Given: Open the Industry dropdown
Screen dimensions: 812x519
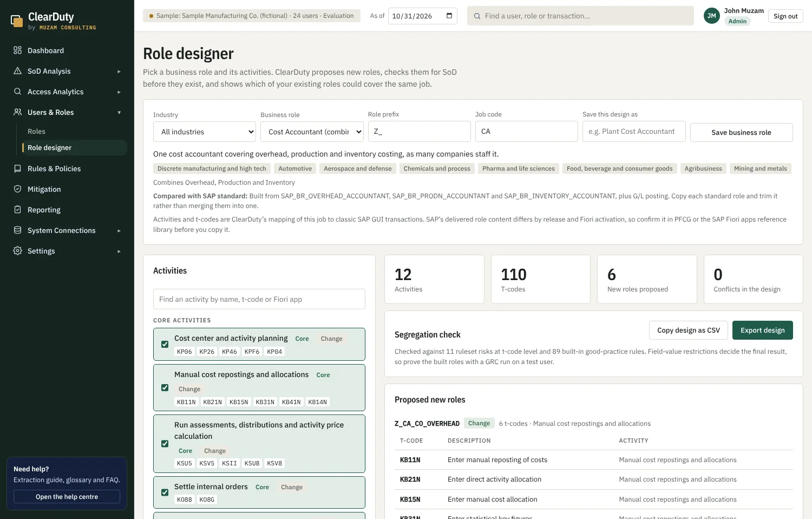Looking at the screenshot, I should 205,132.
